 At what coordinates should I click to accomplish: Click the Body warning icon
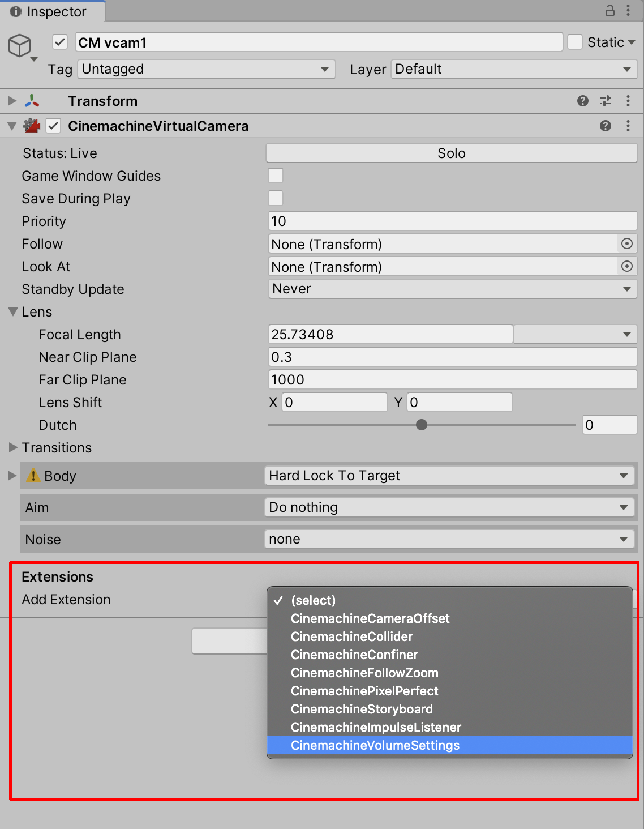(33, 476)
